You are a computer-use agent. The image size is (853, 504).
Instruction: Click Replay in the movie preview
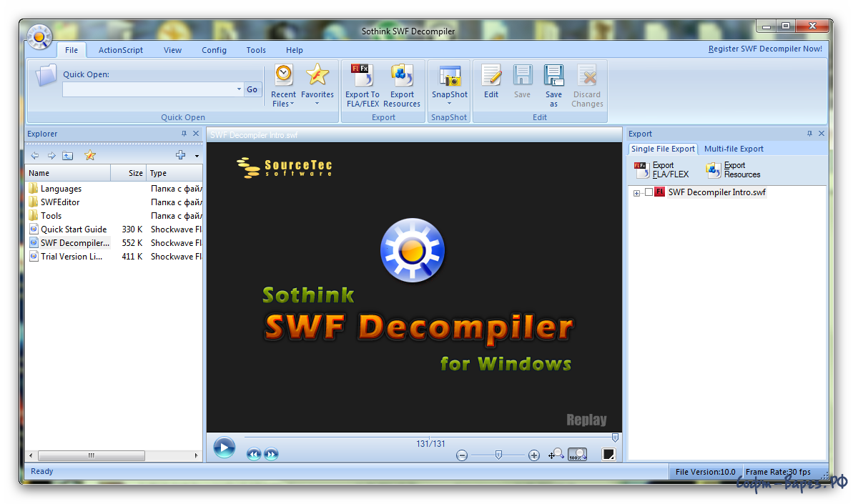(x=586, y=420)
